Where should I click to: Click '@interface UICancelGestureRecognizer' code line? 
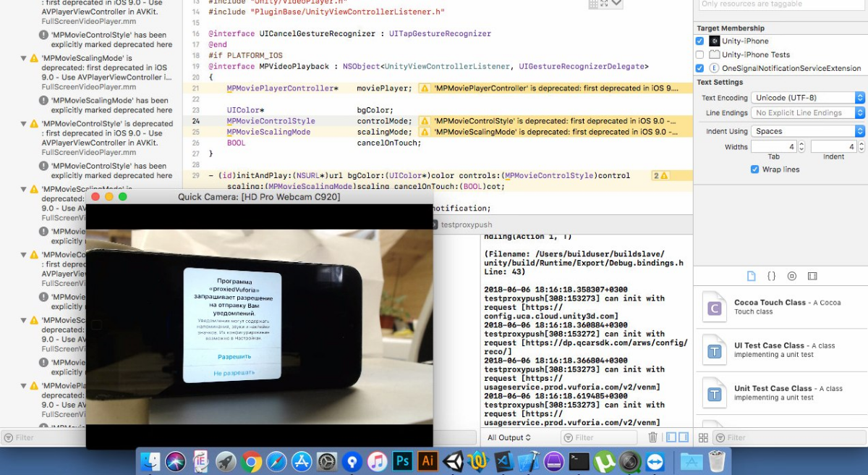tap(350, 34)
